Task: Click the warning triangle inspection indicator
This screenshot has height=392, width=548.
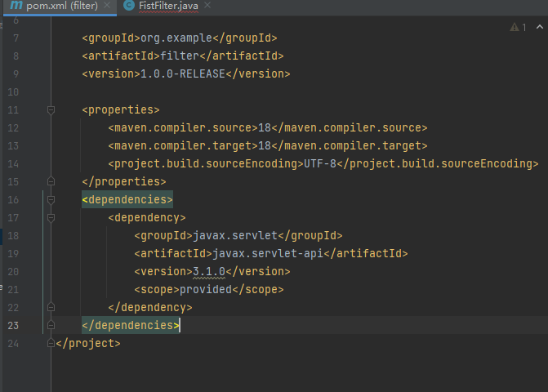Action: point(514,28)
